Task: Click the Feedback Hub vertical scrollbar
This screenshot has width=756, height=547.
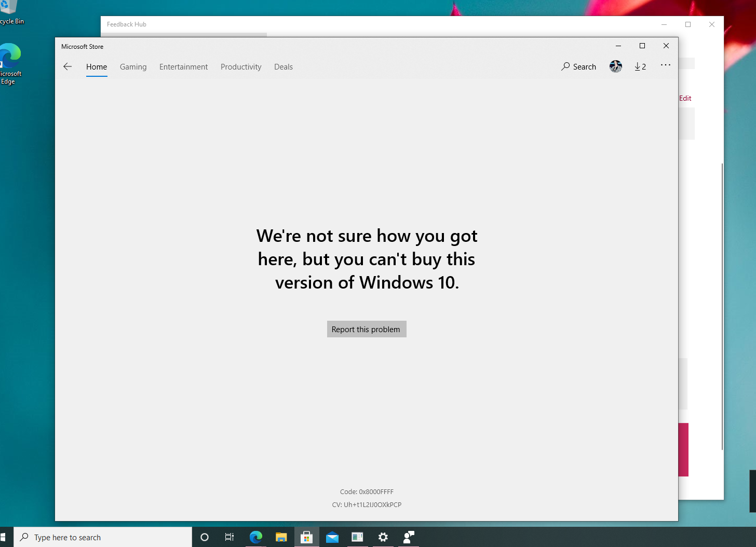Action: click(x=722, y=306)
